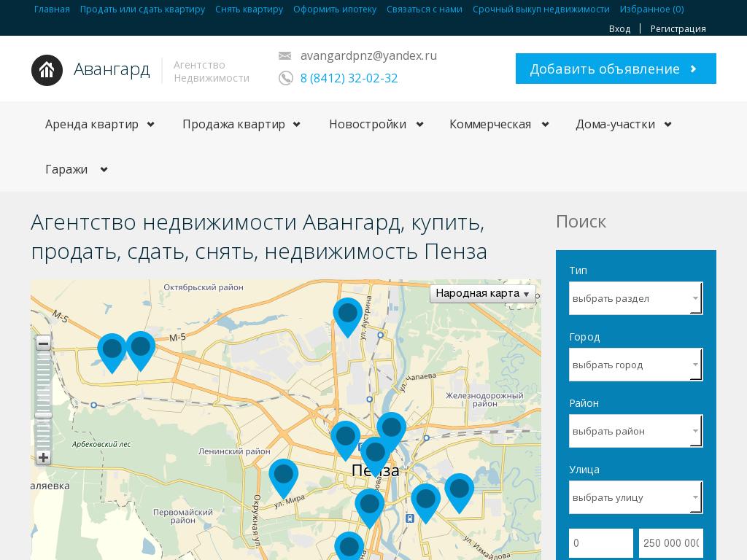
Task: Click the Октябрьский район map label
Action: coord(204,287)
